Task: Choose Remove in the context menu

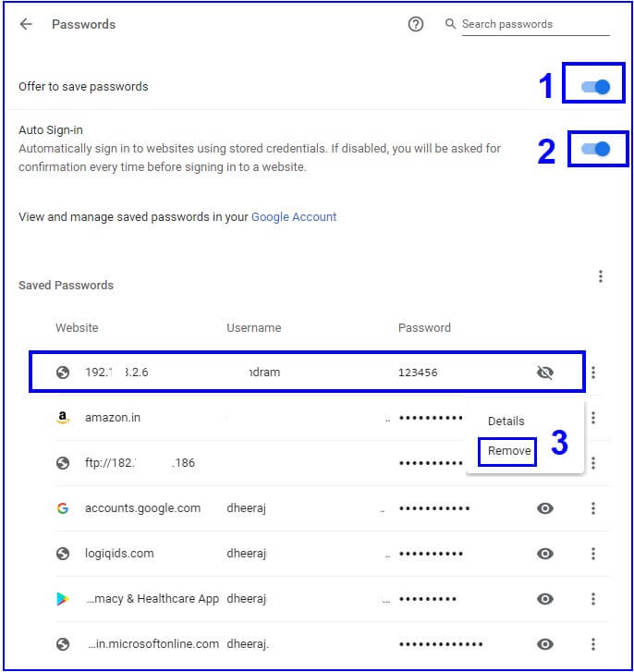Action: coord(509,451)
